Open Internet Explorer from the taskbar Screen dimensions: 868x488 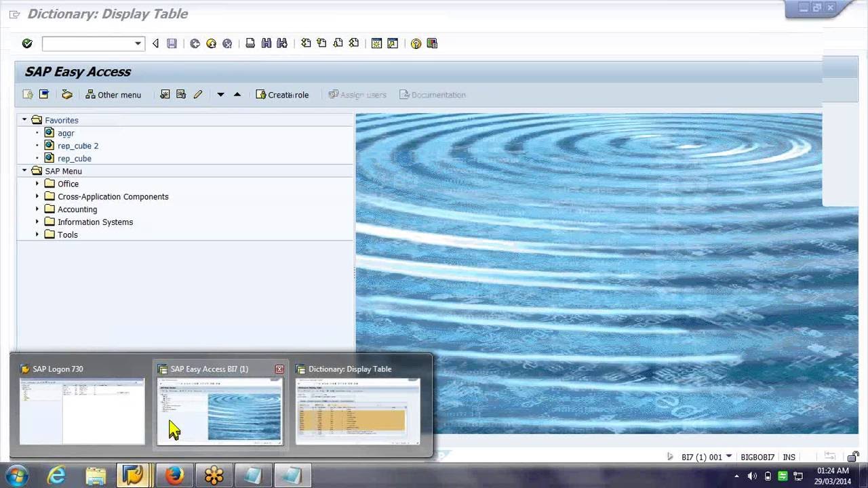coord(56,476)
